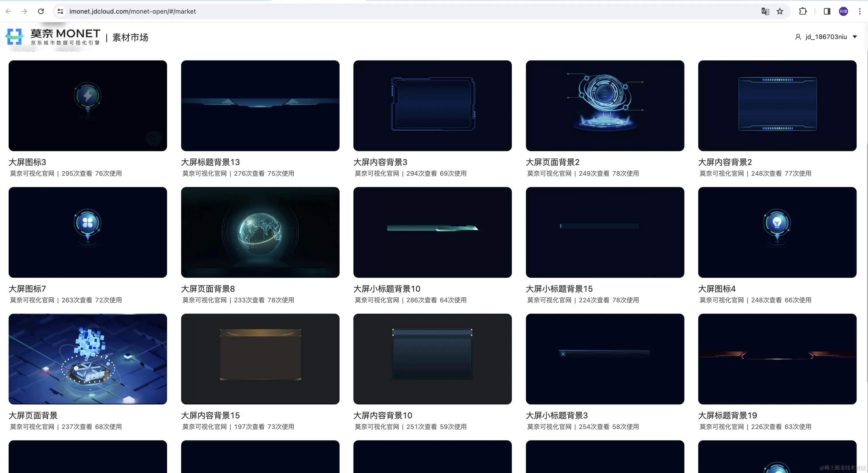Click the 大屏标题背景19 red banner thumbnail

click(x=777, y=359)
